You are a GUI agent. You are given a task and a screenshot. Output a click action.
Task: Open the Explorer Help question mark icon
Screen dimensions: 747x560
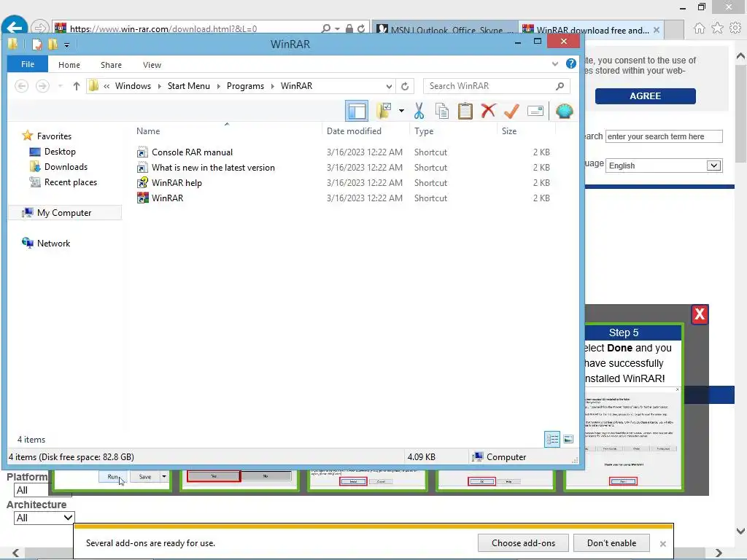pos(570,64)
